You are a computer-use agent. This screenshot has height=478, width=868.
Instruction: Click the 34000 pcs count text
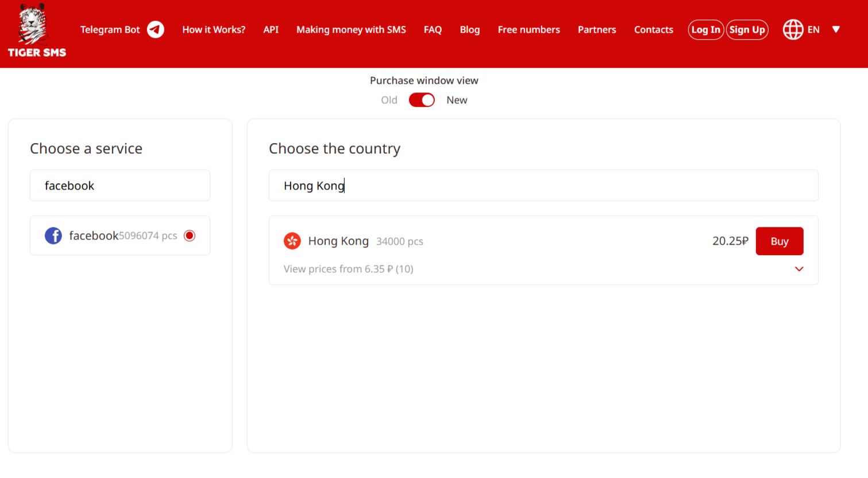[400, 241]
